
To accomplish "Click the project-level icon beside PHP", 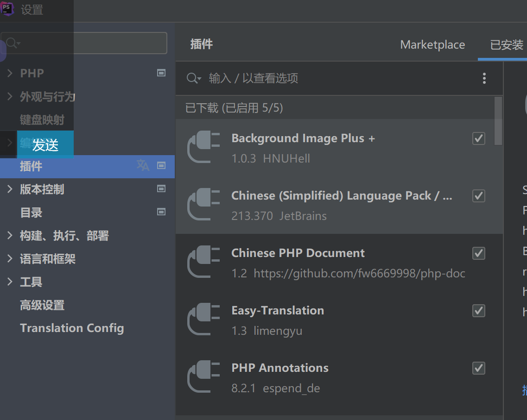I will tap(161, 73).
